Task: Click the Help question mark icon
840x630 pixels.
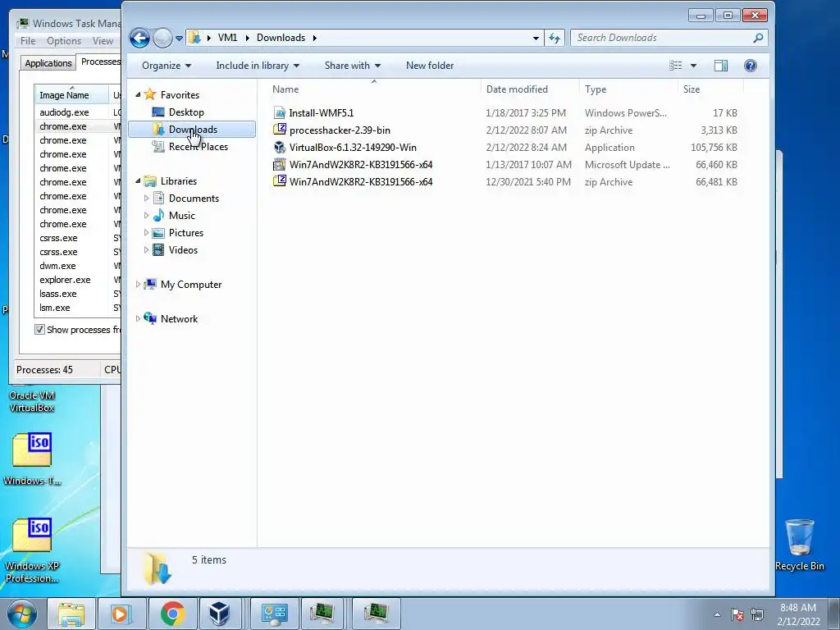Action: pyautogui.click(x=751, y=66)
